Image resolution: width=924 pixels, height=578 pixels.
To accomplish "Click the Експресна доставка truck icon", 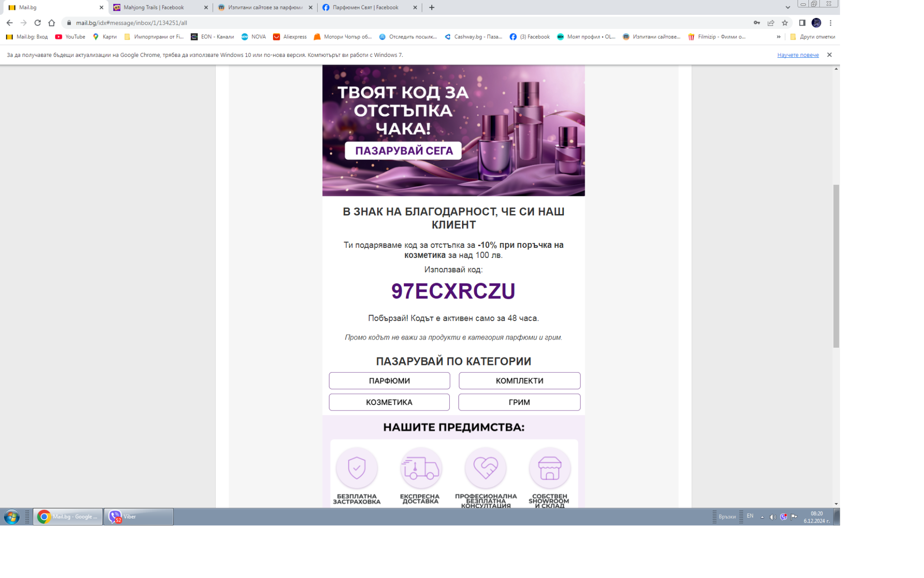I will coord(420,468).
